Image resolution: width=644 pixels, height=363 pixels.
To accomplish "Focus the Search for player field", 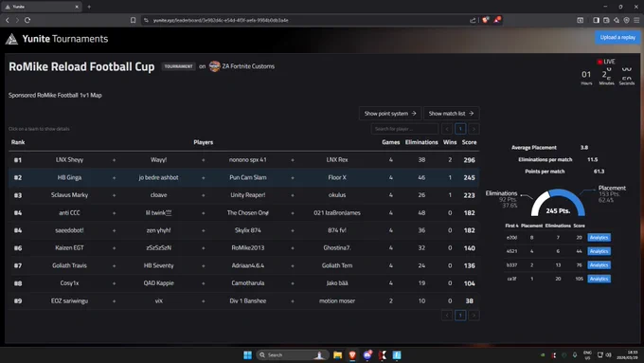I will [x=404, y=129].
